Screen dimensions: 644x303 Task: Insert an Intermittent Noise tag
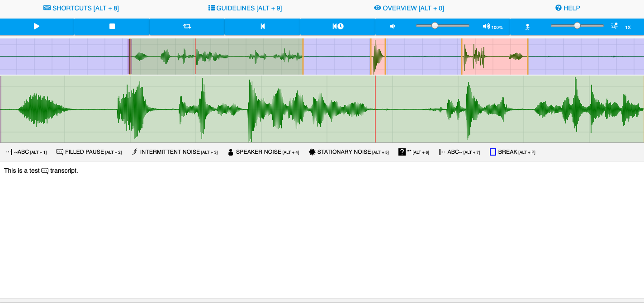174,152
